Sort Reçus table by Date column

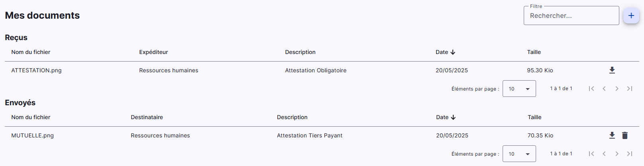click(x=445, y=52)
